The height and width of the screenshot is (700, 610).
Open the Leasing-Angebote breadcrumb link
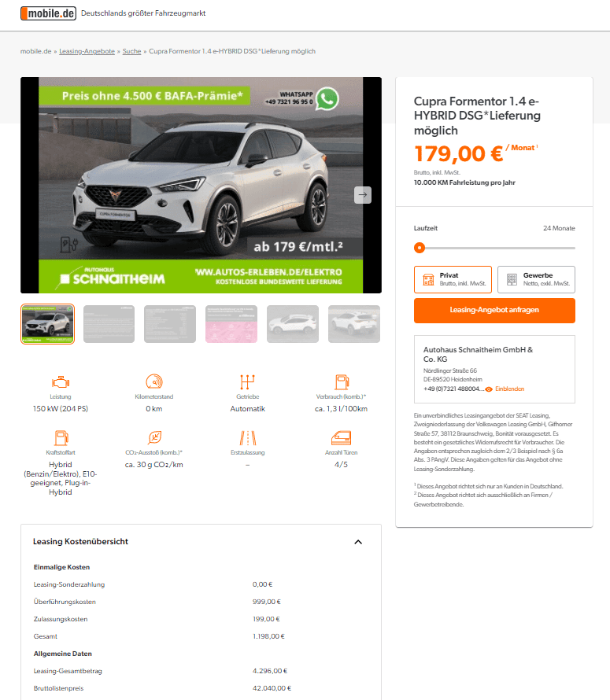pyautogui.click(x=87, y=51)
